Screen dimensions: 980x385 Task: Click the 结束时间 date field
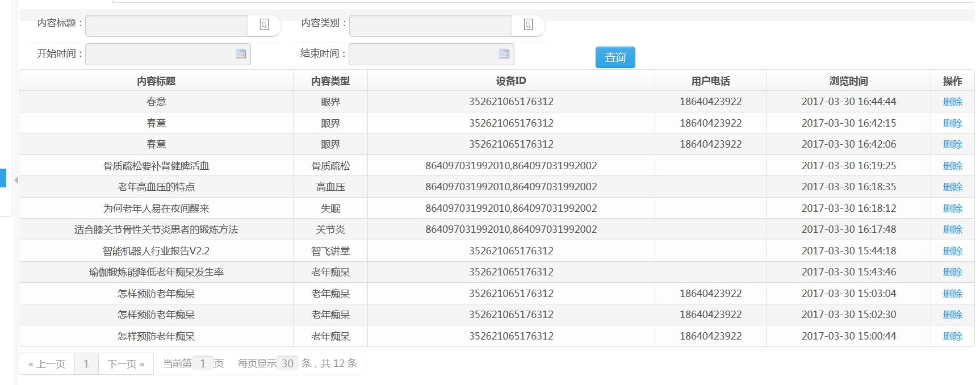(424, 55)
